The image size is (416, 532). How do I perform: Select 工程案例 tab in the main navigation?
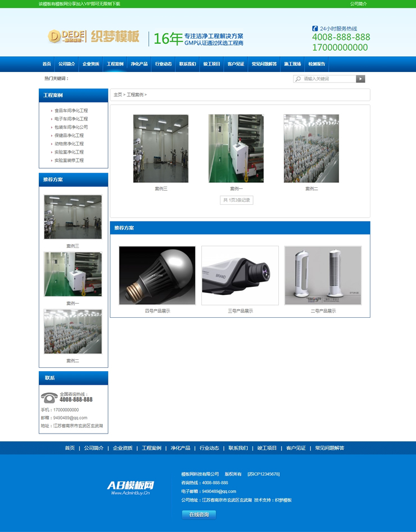[x=115, y=64]
